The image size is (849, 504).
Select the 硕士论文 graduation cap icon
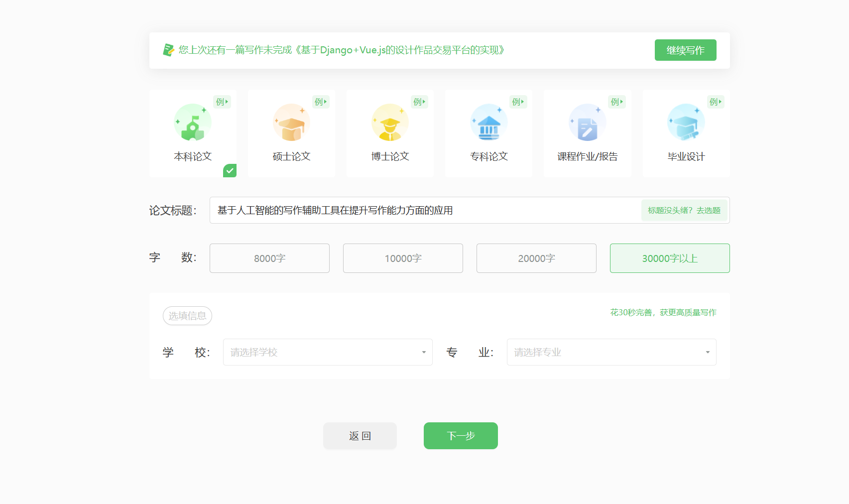(291, 123)
